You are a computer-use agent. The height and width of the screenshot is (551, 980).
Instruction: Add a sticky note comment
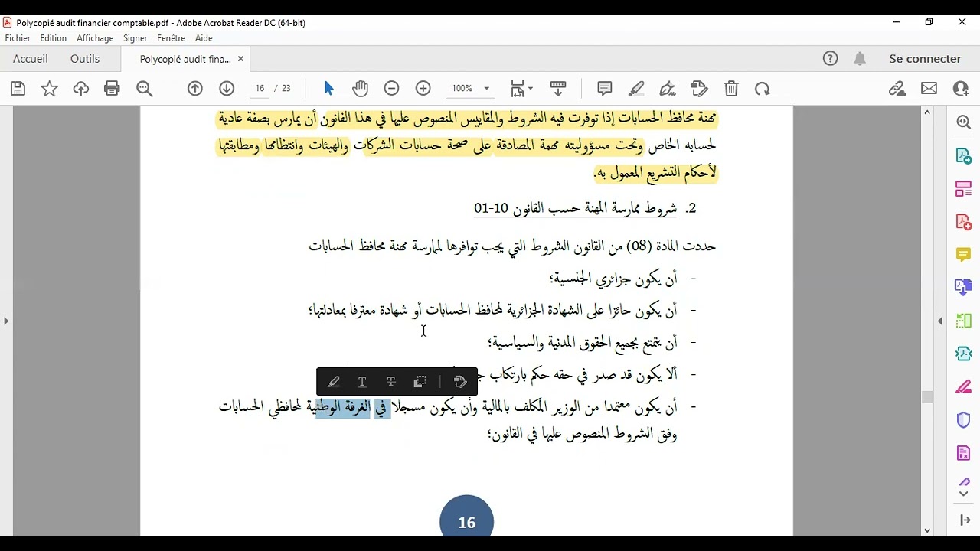coord(604,89)
